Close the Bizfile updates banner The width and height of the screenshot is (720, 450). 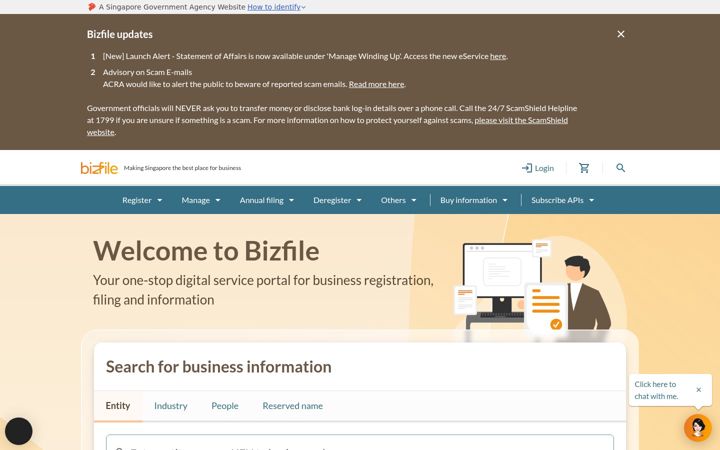[621, 34]
